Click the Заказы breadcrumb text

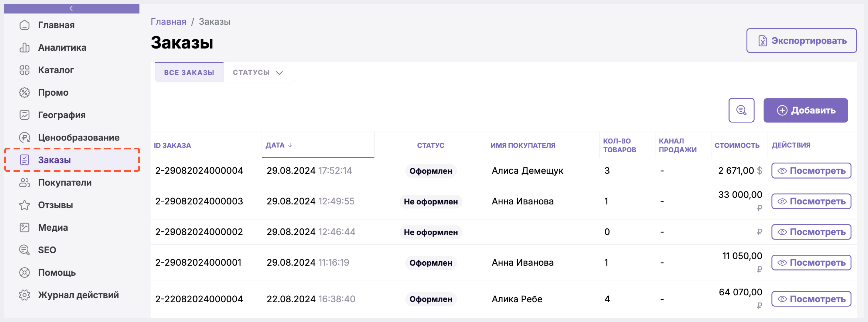tap(214, 21)
